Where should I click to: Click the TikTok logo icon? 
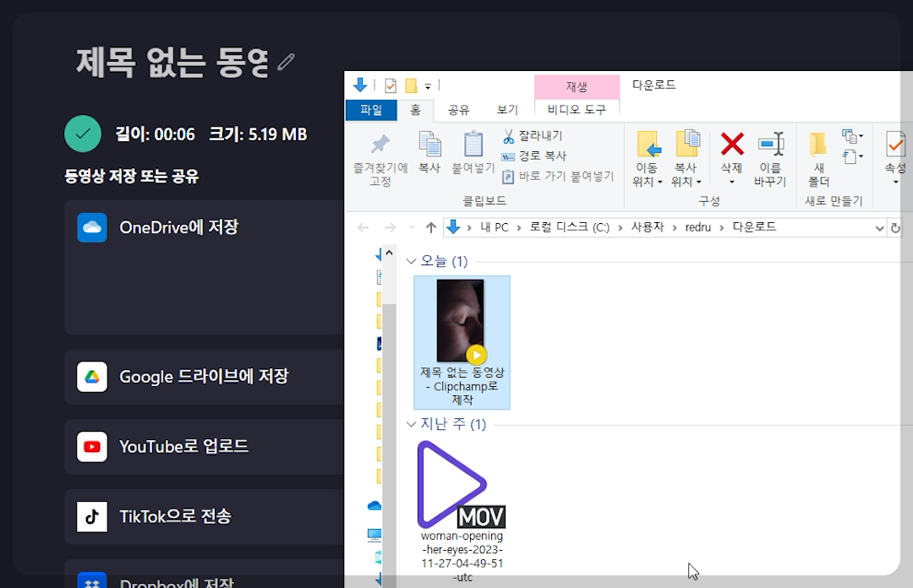[92, 516]
